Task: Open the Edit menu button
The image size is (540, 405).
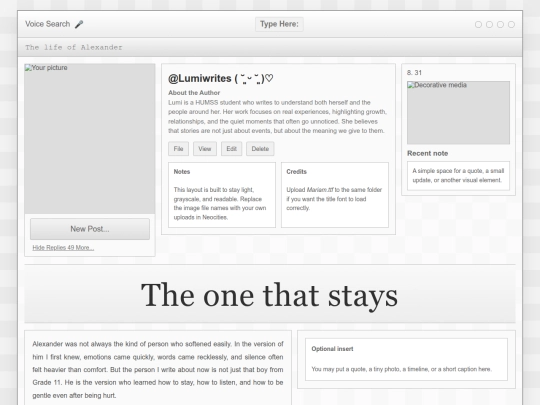Action: click(x=231, y=149)
